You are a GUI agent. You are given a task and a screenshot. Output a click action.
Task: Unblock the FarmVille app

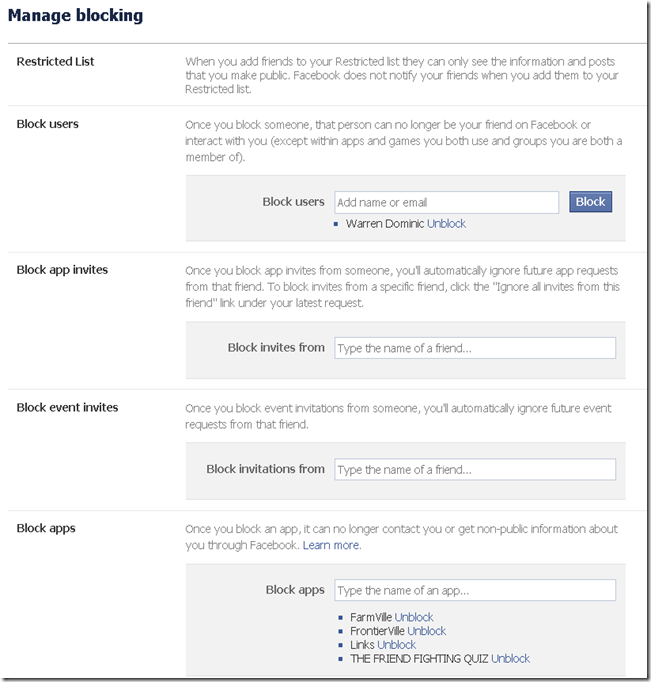(x=414, y=618)
